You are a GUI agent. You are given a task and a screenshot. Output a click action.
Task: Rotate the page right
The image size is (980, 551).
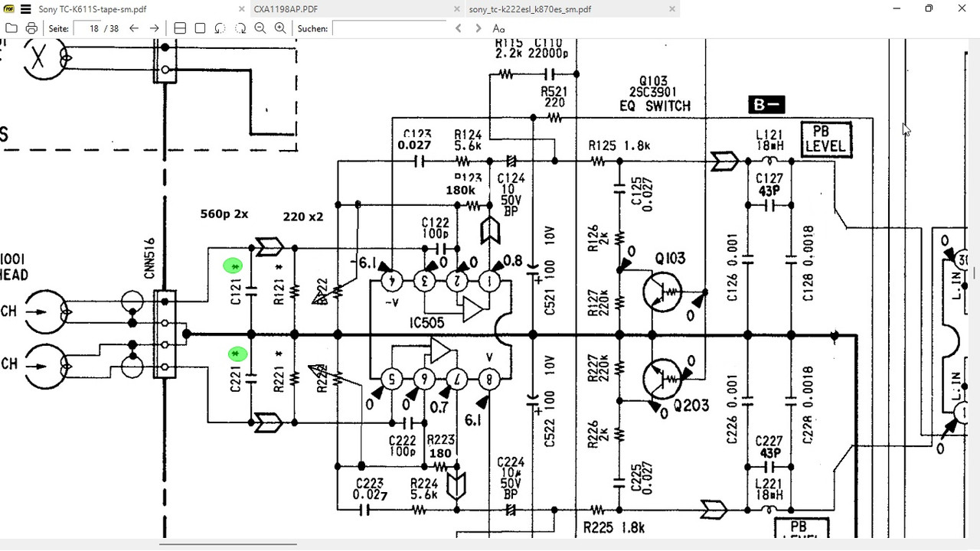(x=240, y=28)
